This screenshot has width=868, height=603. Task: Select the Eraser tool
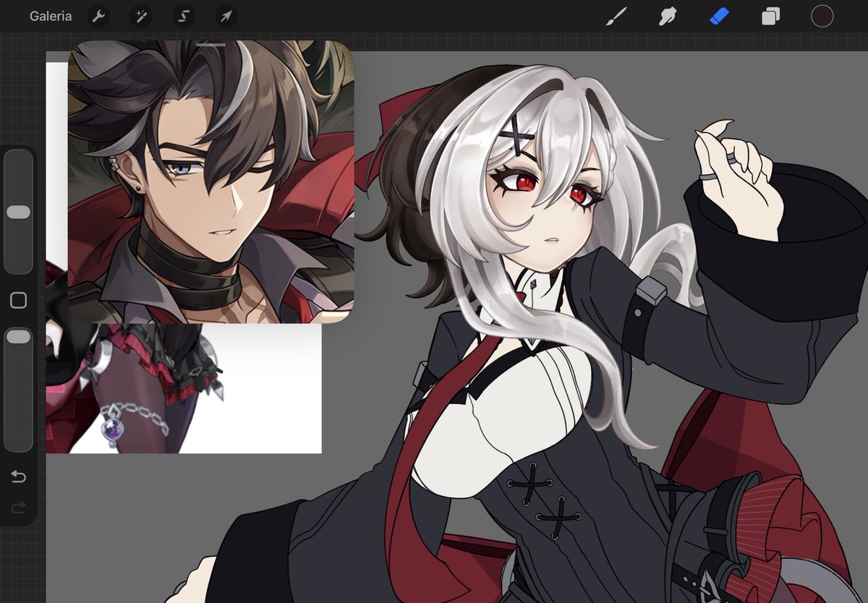[720, 16]
